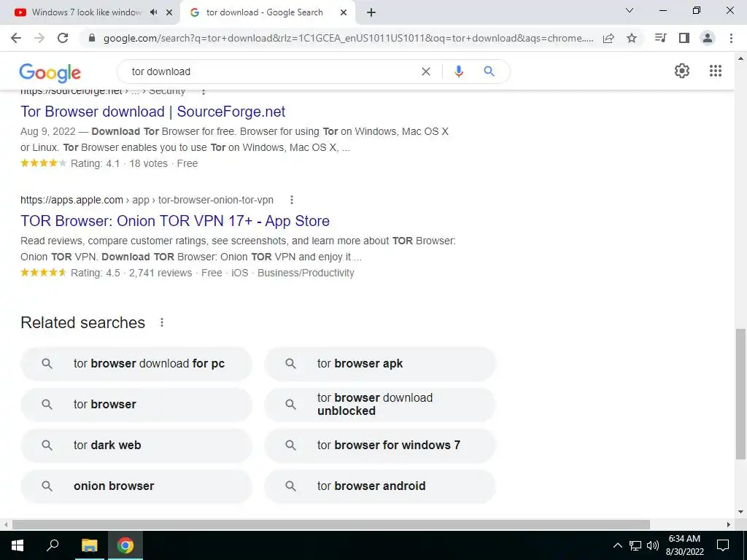The width and height of the screenshot is (747, 560).
Task: Open the Windows Start menu
Action: (18, 545)
